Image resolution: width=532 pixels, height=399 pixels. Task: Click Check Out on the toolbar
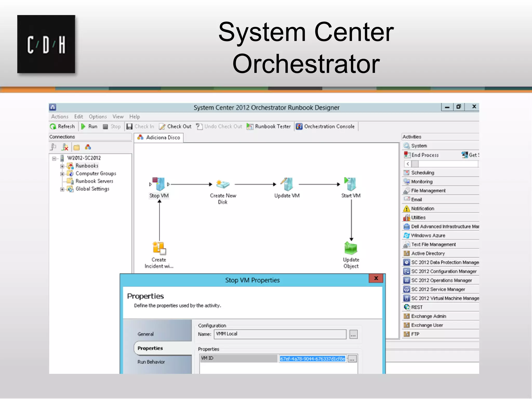(x=175, y=127)
